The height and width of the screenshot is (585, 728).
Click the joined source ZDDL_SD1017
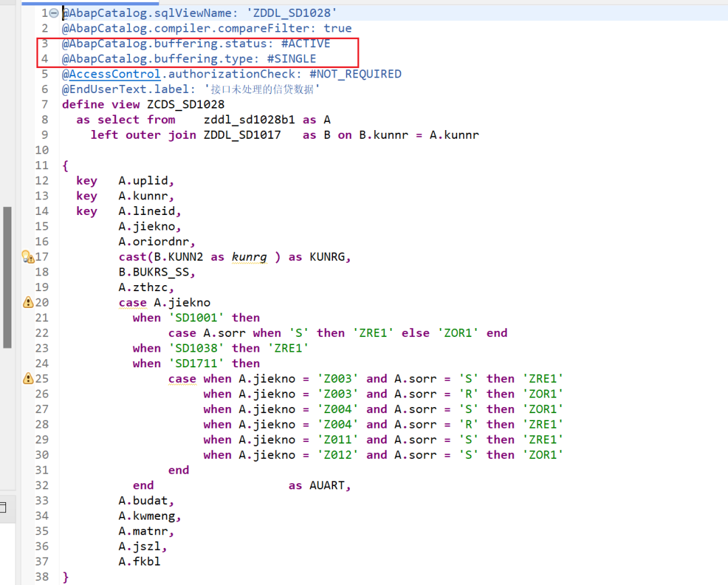[243, 135]
